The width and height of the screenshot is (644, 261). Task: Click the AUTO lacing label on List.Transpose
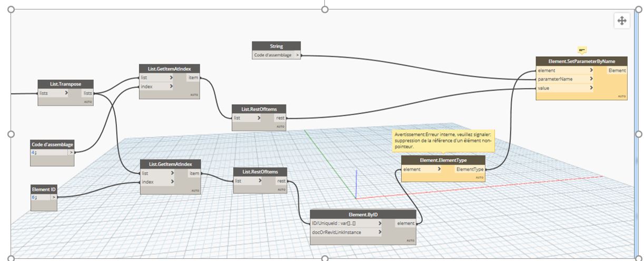click(x=88, y=102)
